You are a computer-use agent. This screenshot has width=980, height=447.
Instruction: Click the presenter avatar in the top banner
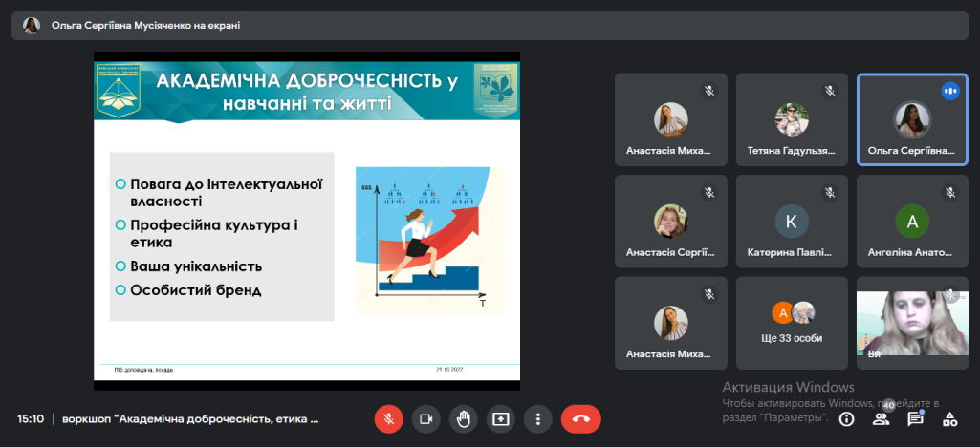[x=32, y=26]
